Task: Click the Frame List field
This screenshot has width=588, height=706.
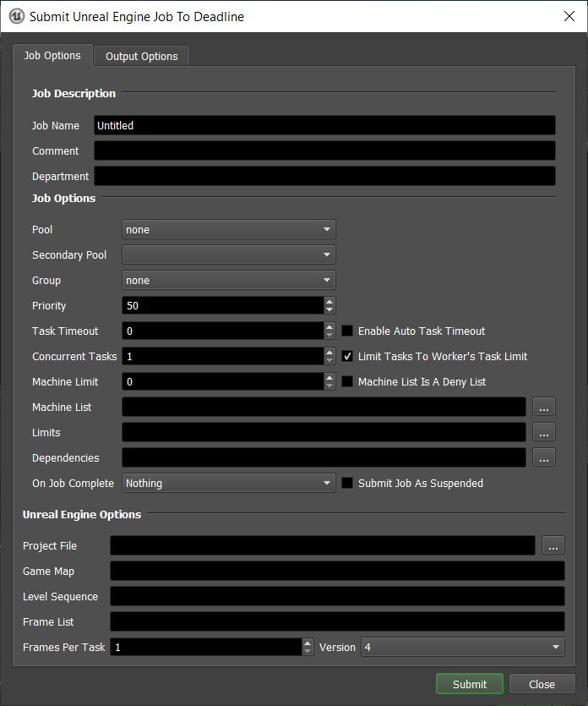Action: 337,621
